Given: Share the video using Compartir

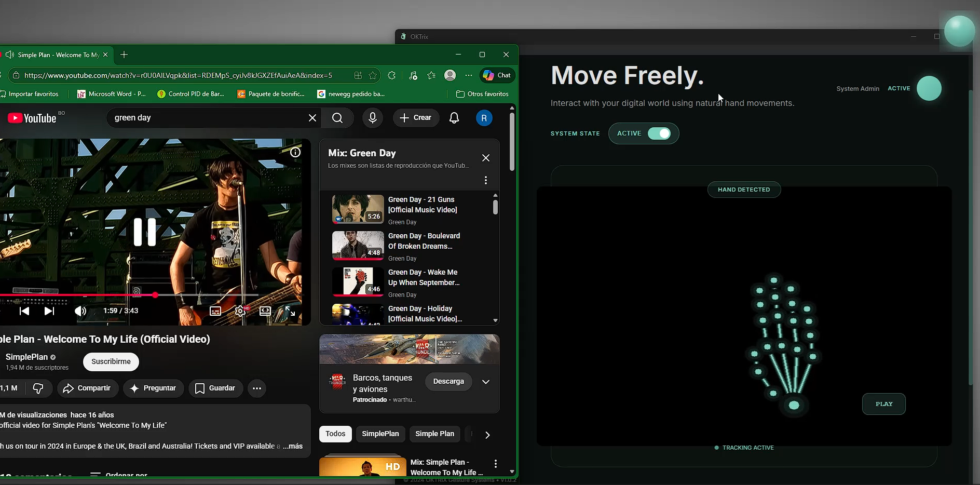Looking at the screenshot, I should [88, 388].
